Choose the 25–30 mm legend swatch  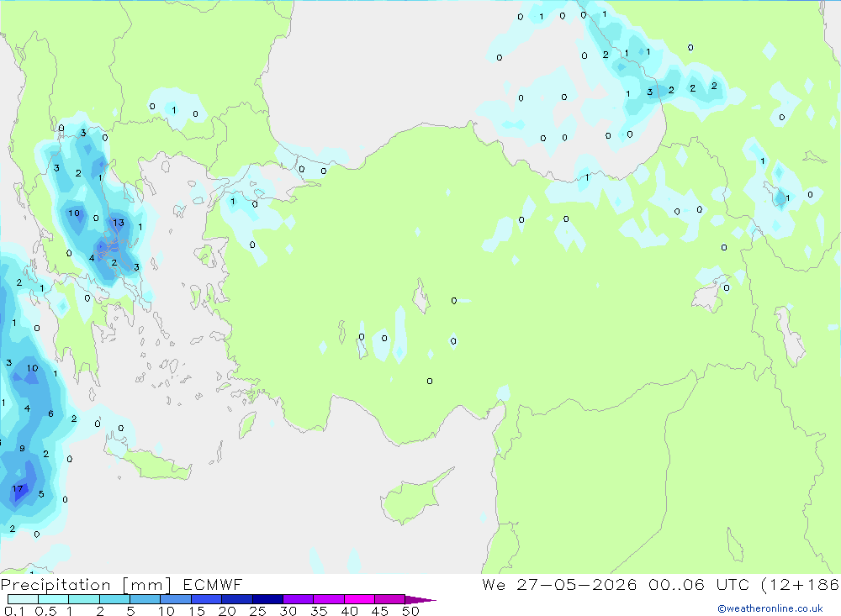pos(267,599)
